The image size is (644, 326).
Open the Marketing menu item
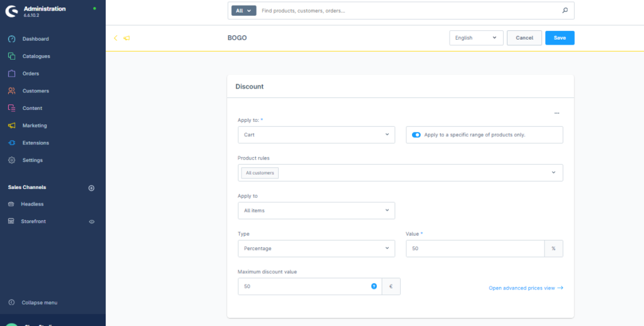point(35,126)
